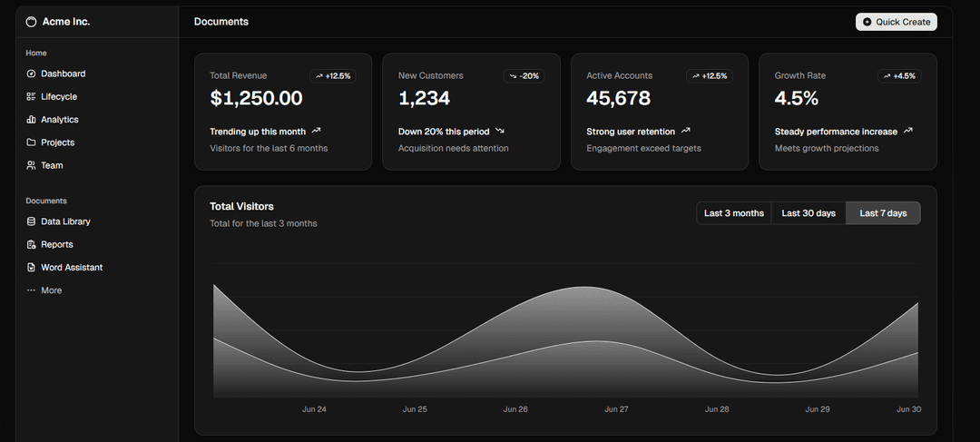Select the Last 3 months range
980x442 pixels.
pos(734,213)
